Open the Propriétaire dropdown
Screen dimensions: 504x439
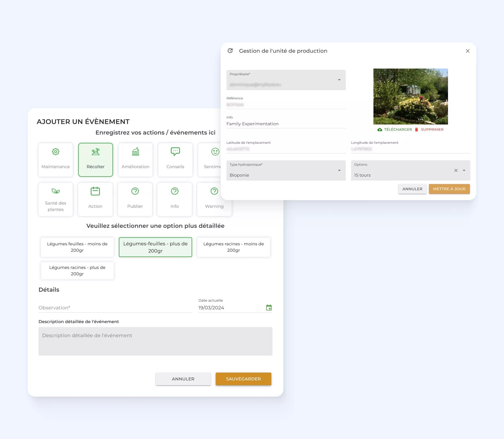339,80
